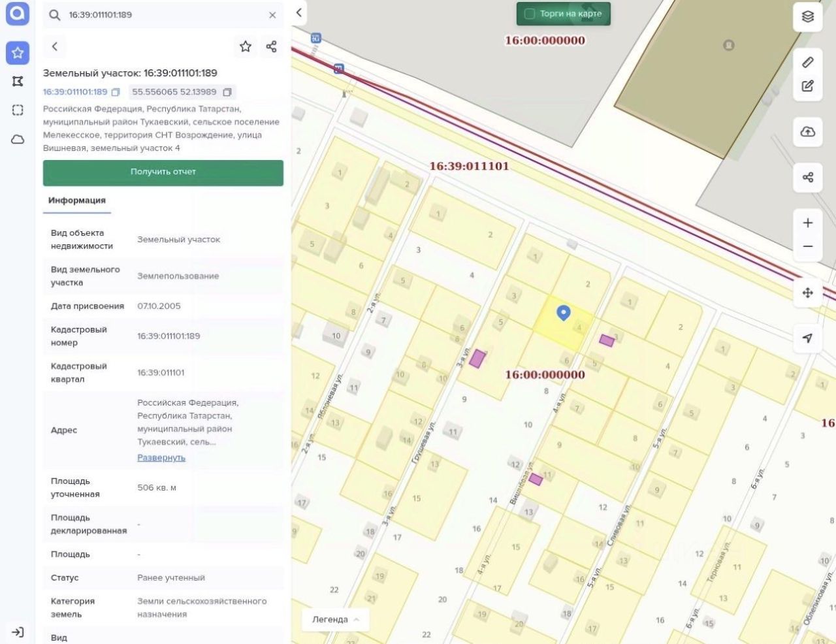Zoom in on the map

click(x=808, y=223)
